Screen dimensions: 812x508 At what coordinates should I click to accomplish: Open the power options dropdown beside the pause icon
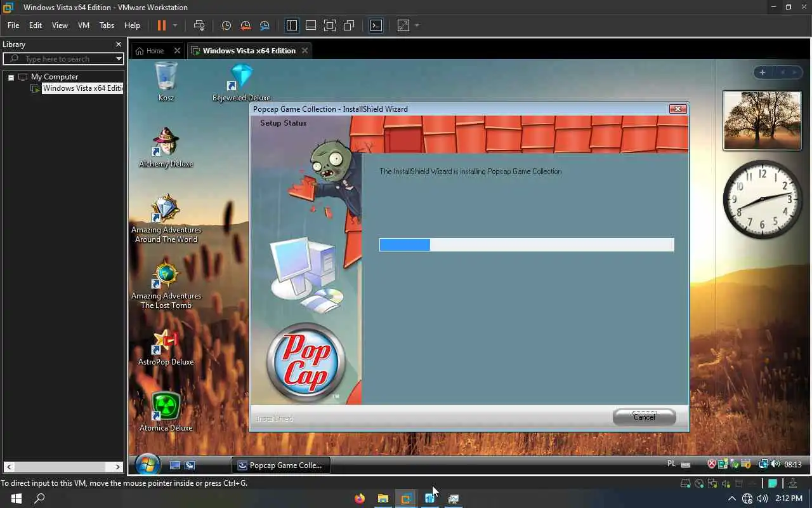pos(175,25)
